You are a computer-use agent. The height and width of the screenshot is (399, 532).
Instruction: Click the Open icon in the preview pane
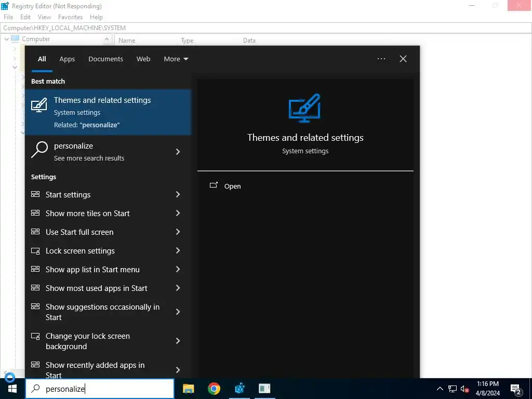[214, 185]
